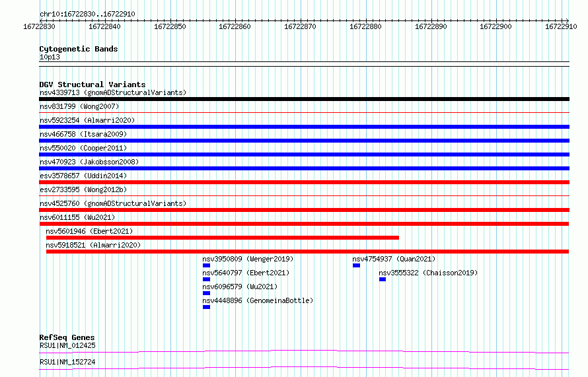Click small blue nsv3950809 Wenger2019 block

(206, 265)
